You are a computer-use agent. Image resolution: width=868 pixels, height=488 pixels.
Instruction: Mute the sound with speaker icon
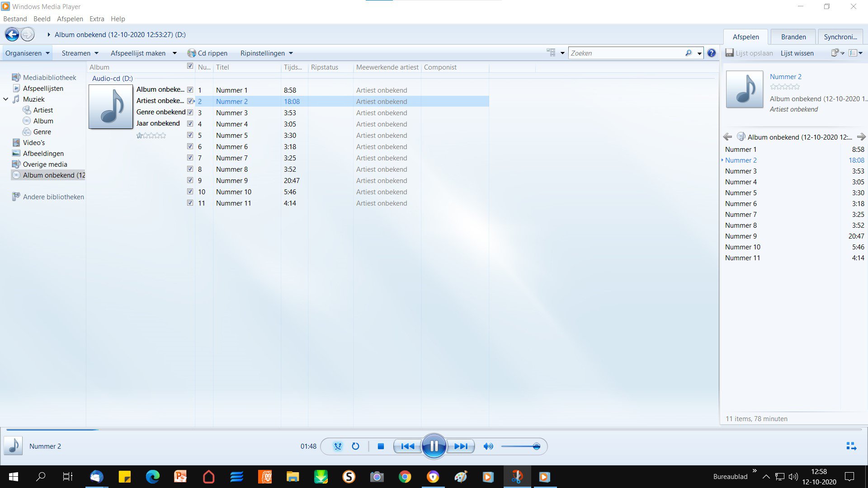pyautogui.click(x=488, y=446)
